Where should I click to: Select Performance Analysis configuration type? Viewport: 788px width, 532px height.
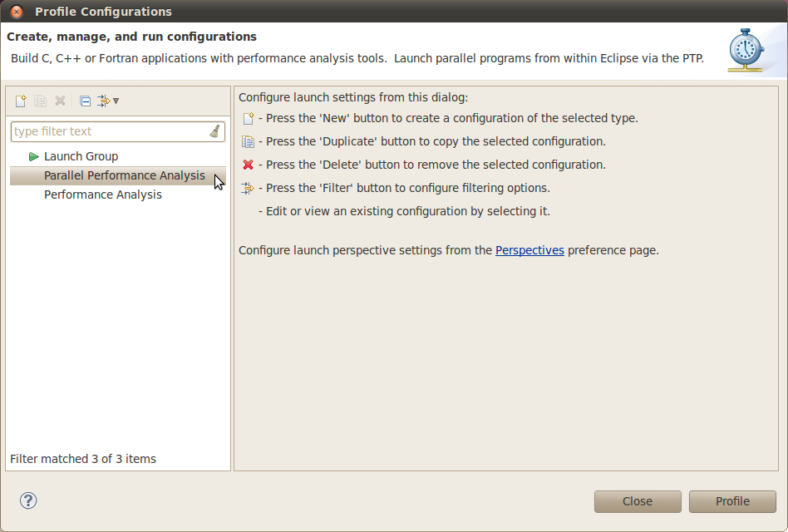(x=103, y=195)
